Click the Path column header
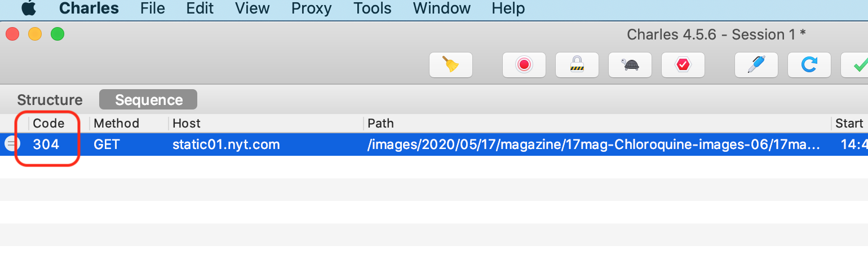 click(x=380, y=123)
